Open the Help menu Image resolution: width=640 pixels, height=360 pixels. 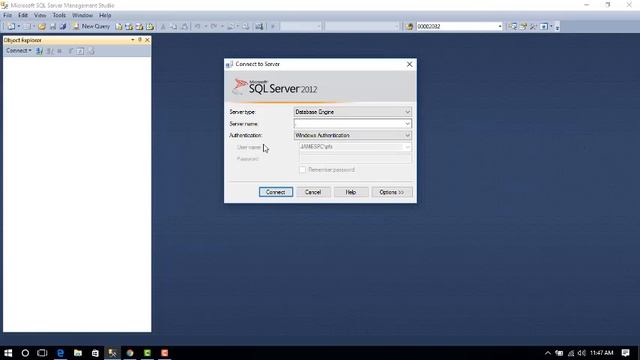tap(105, 15)
